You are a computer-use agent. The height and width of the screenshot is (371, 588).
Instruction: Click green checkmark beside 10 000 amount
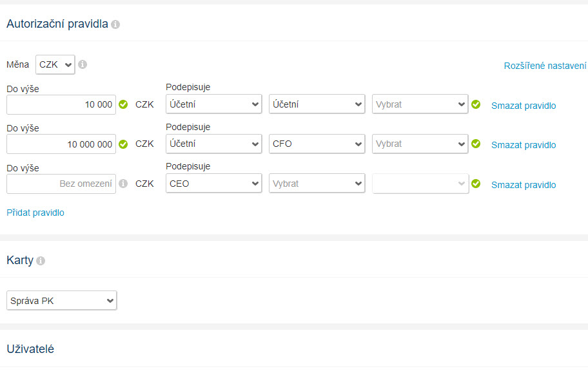click(123, 104)
